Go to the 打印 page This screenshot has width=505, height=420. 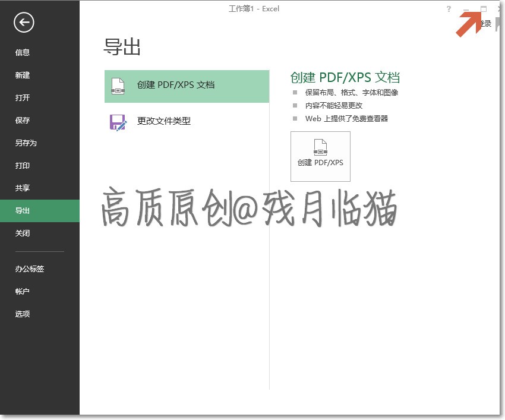(23, 166)
